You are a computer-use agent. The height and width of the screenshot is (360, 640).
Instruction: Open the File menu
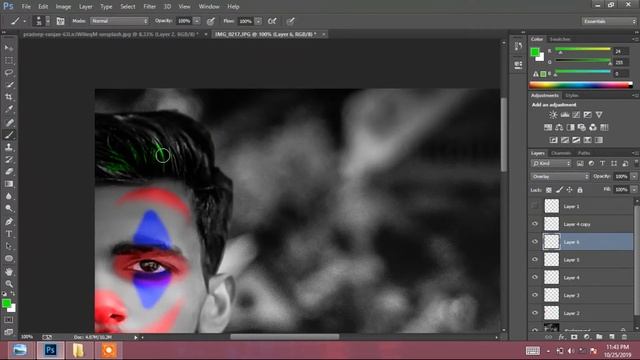[26, 7]
